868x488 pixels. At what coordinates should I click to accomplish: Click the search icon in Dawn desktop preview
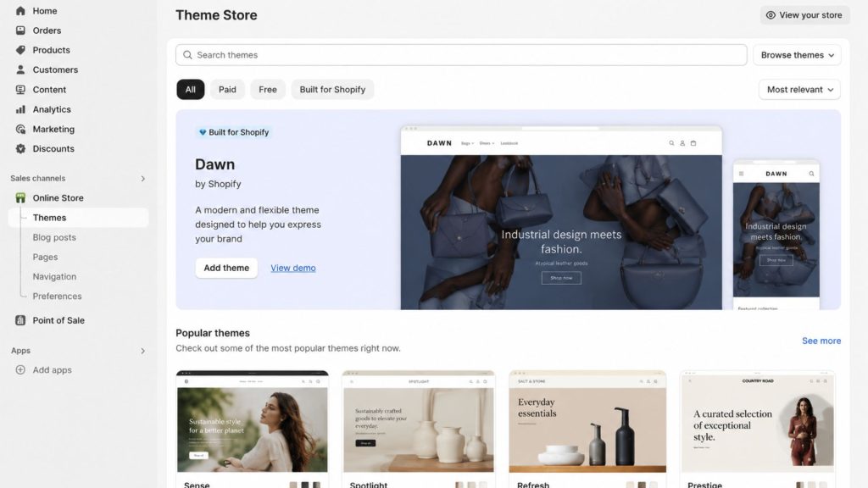[x=671, y=143]
